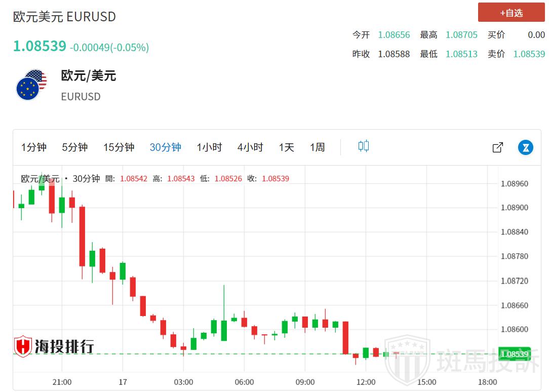
Task: Choose the 15分钟 timeframe
Action: coord(119,147)
